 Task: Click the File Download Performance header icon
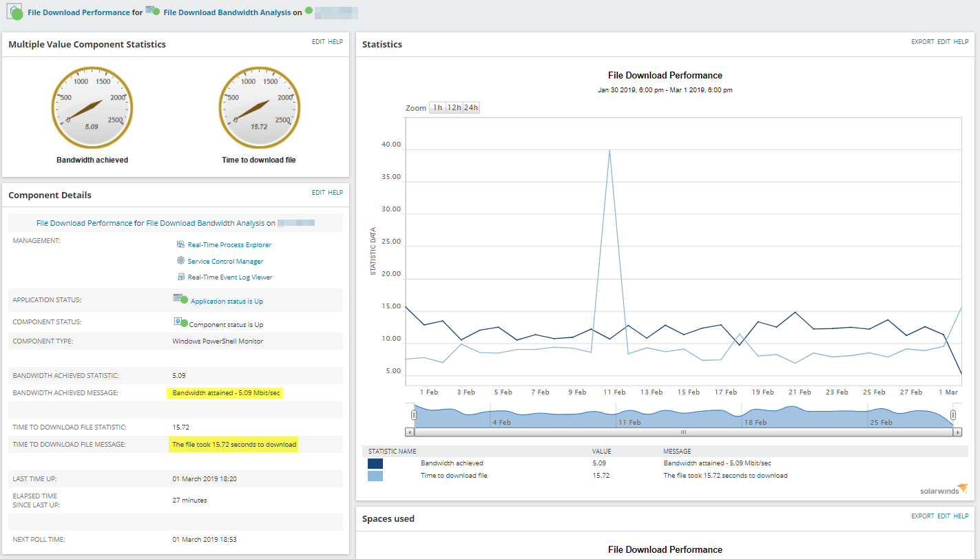pos(15,12)
